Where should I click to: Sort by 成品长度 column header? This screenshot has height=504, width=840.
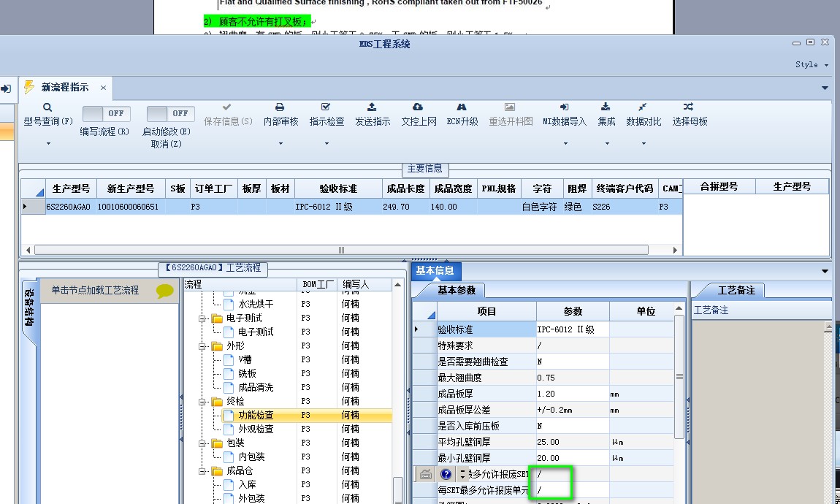coord(405,188)
